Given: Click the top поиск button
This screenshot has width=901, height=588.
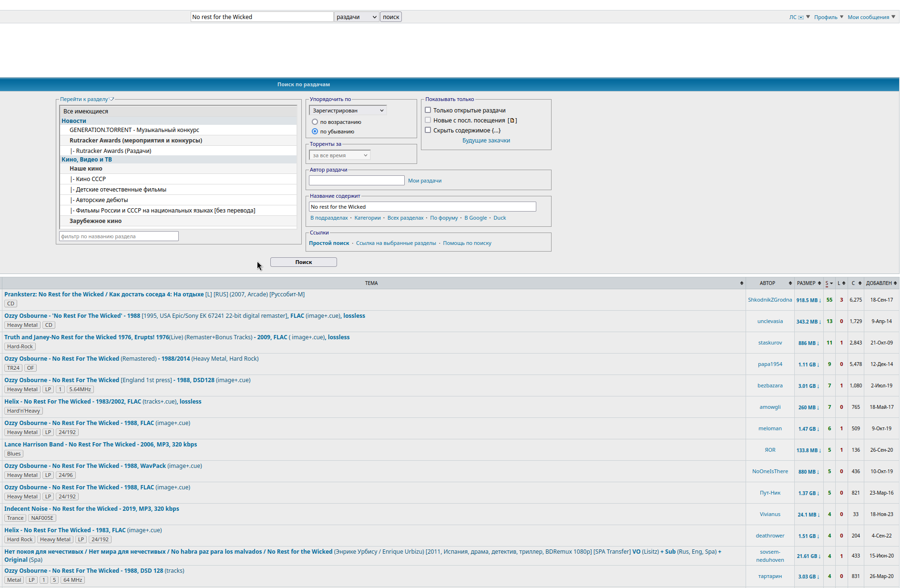Looking at the screenshot, I should [391, 17].
